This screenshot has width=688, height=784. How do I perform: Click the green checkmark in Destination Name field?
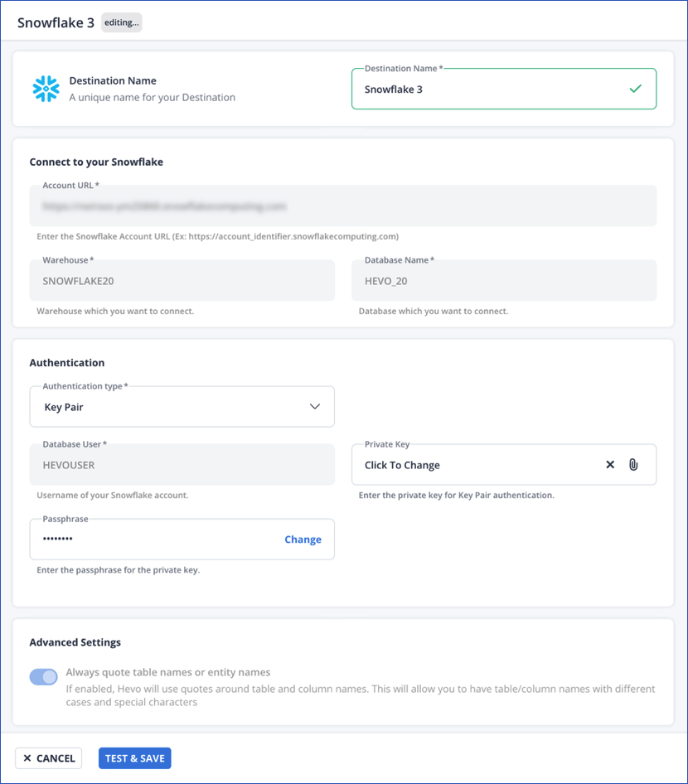tap(635, 89)
